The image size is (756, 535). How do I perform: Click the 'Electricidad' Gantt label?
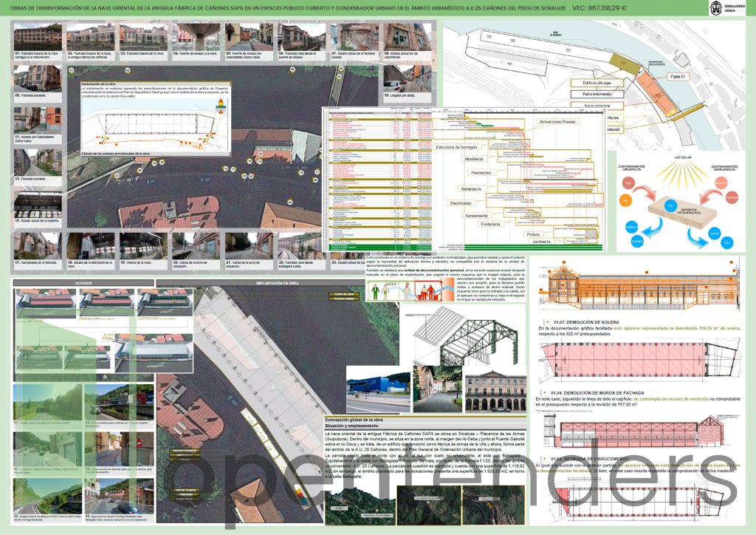pyautogui.click(x=461, y=203)
